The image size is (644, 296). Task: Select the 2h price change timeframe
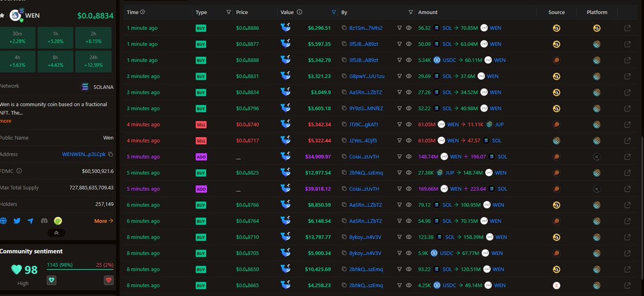[x=93, y=38]
